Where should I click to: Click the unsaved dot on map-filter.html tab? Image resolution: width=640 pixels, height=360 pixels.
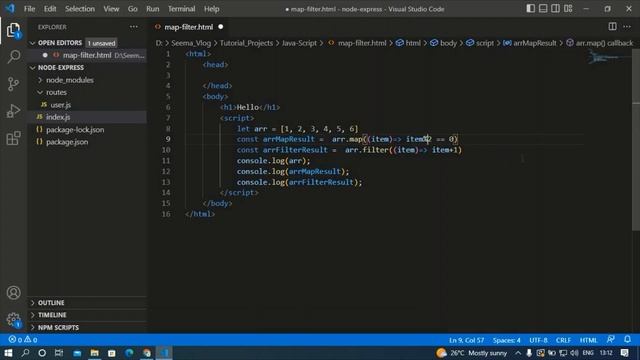pos(221,27)
